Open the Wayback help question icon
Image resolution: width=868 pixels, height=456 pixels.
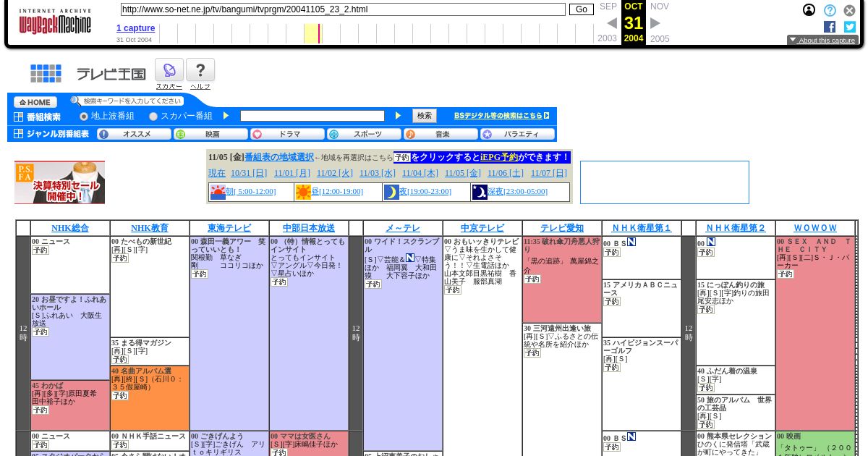tap(830, 10)
